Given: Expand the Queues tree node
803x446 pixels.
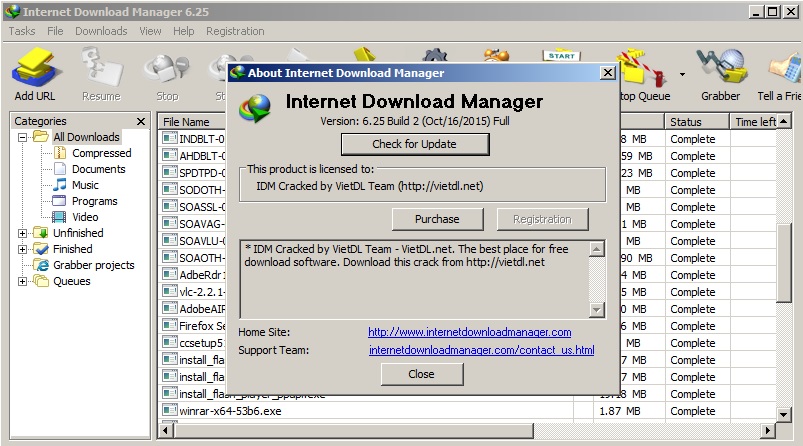Looking at the screenshot, I should pyautogui.click(x=23, y=281).
